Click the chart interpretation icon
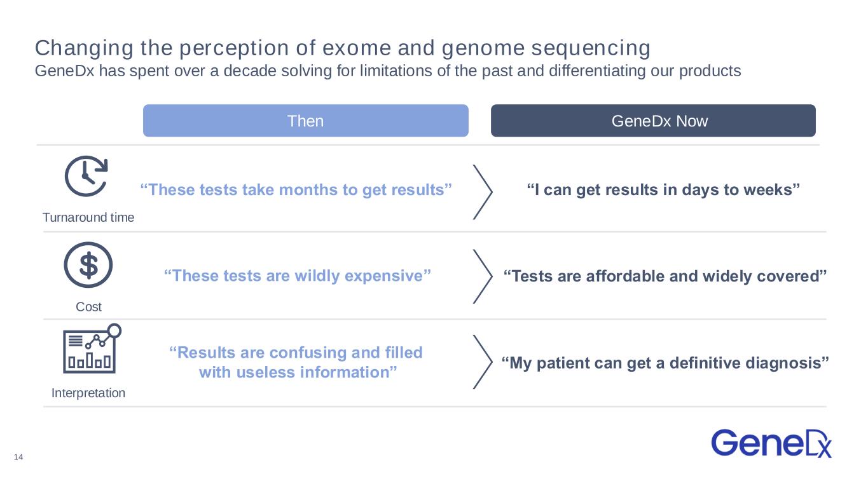Image resolution: width=868 pixels, height=488 pixels. tap(91, 350)
